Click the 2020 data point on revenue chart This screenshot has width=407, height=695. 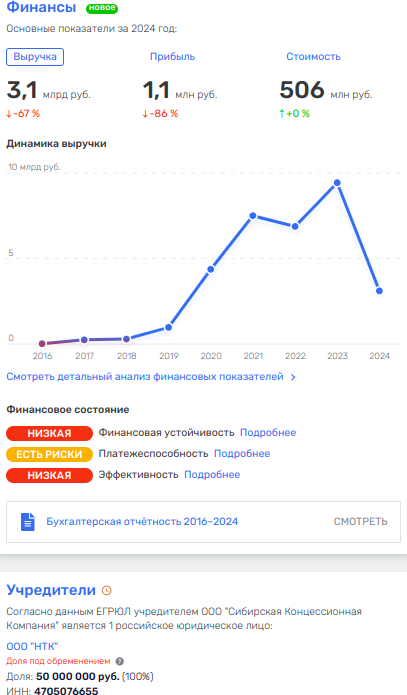211,269
